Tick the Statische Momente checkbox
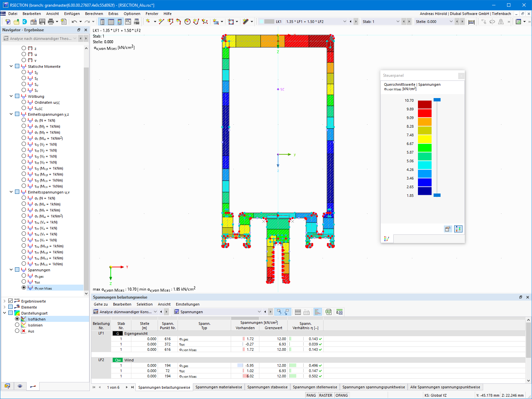532x399 pixels. point(17,66)
